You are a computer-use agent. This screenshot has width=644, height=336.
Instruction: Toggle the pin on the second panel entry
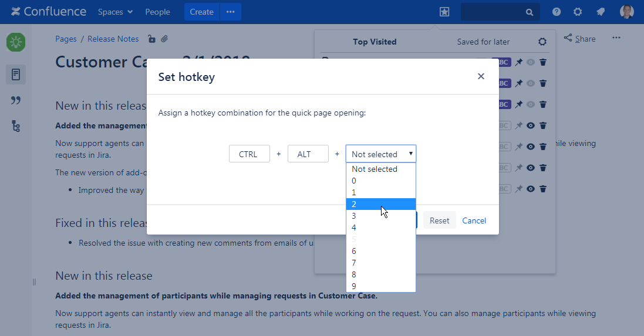coord(518,83)
